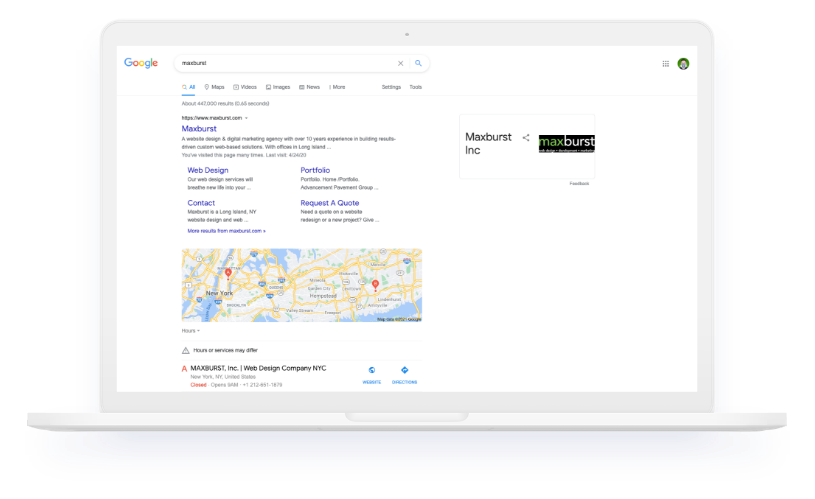Open the Request A Quote sitelink

(x=330, y=203)
